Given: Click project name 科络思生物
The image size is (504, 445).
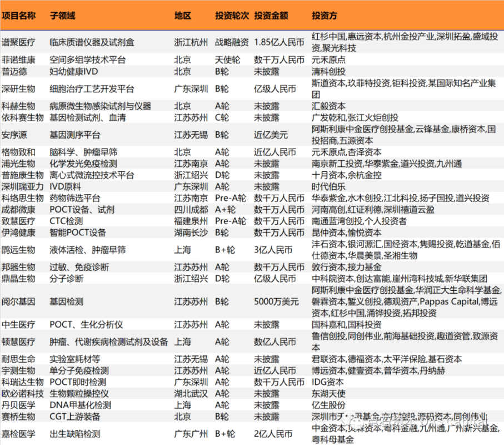Looking at the screenshot, I should click(x=22, y=198).
